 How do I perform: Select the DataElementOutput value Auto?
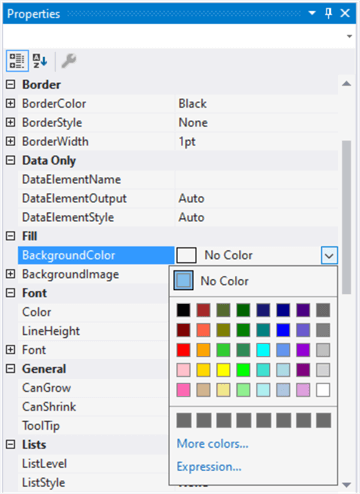(191, 199)
